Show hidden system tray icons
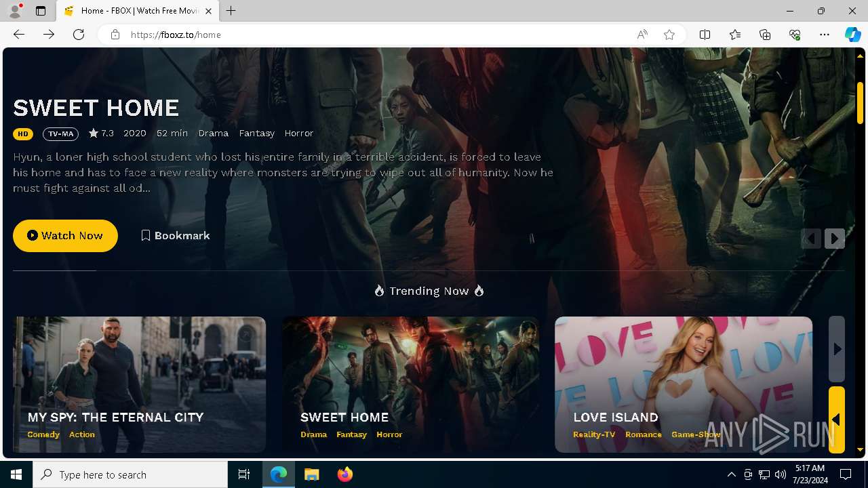The image size is (868, 488). click(x=731, y=474)
